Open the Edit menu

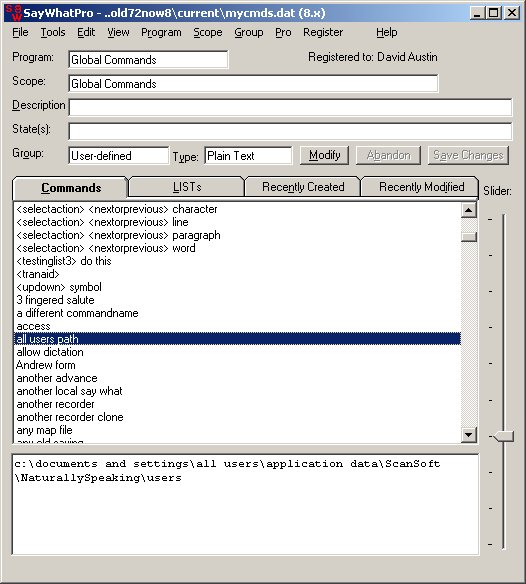click(86, 32)
